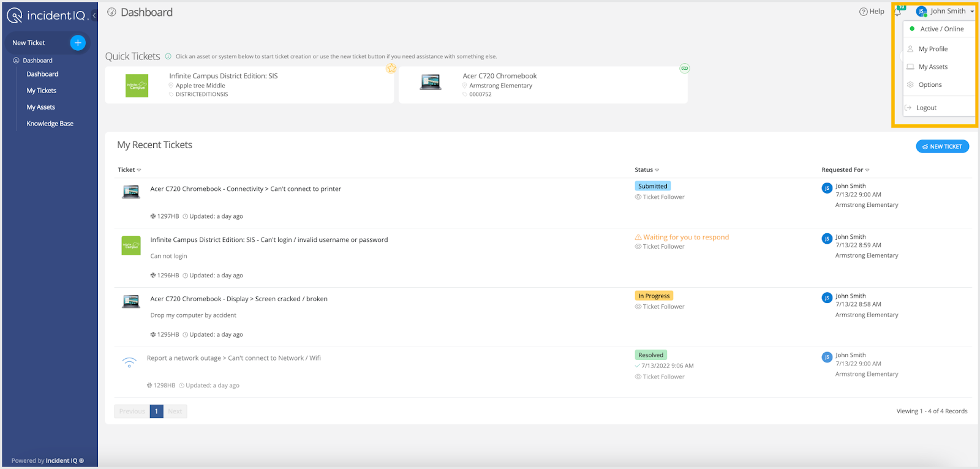The image size is (980, 469).
Task: Toggle Active / Online status
Action: click(941, 29)
